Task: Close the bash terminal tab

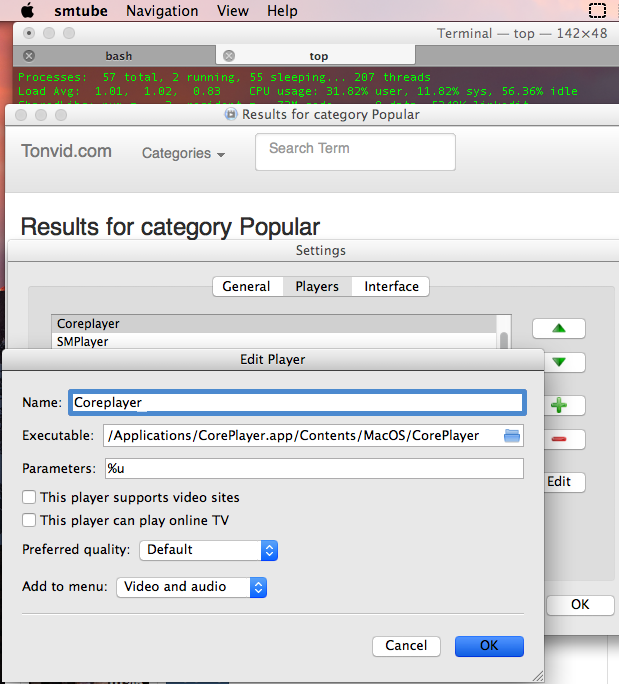Action: tap(29, 56)
